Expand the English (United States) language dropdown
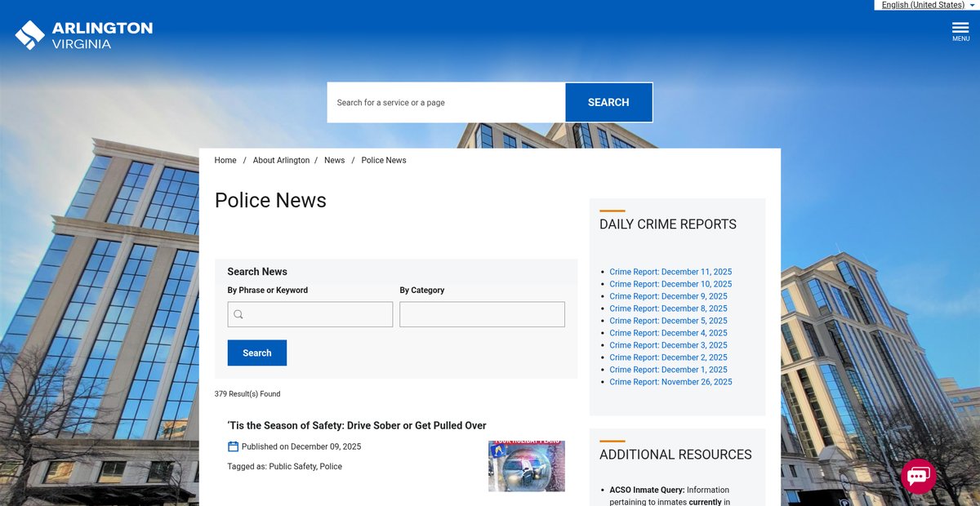Screen dimensions: 980x506 927,5
